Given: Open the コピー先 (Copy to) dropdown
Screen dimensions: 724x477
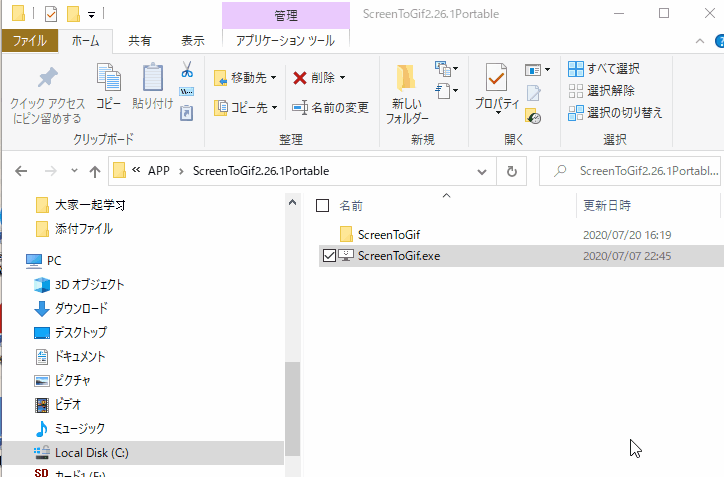Looking at the screenshot, I should click(x=245, y=108).
